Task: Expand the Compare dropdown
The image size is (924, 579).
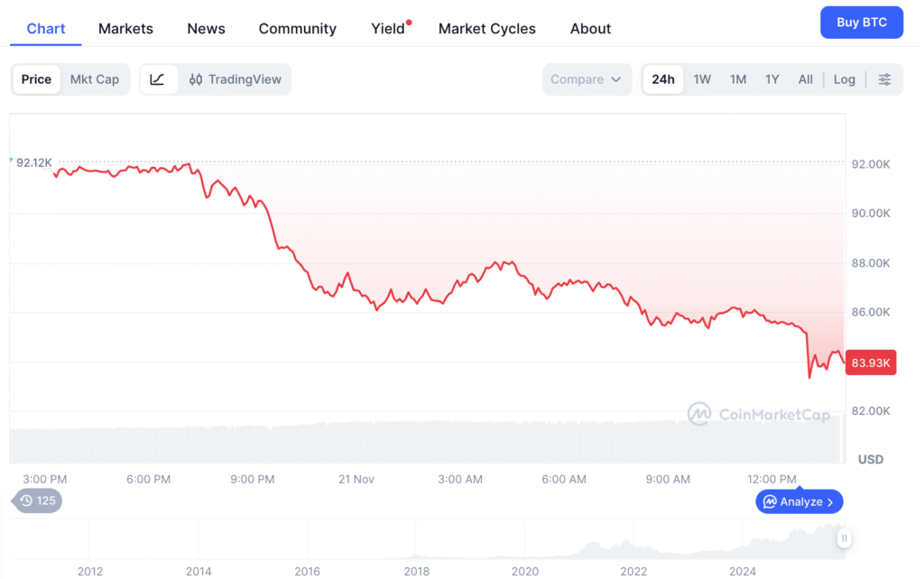Action: 587,79
